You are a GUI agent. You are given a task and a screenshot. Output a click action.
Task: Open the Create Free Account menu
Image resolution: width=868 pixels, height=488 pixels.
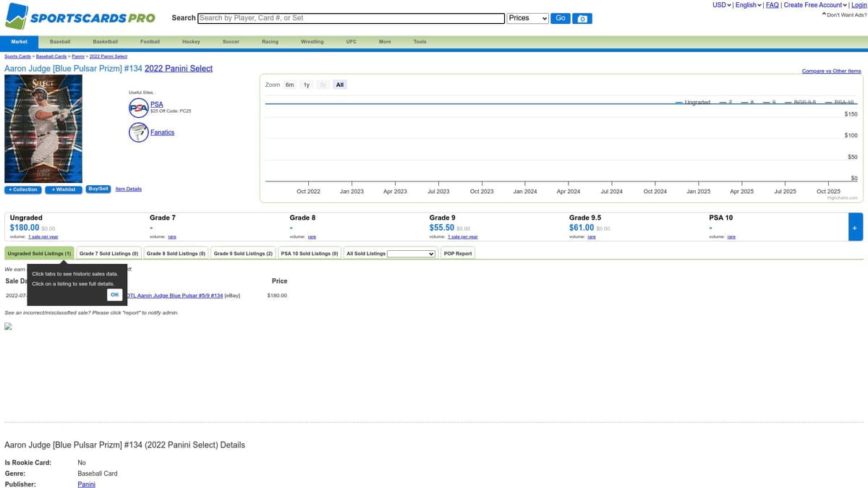click(x=815, y=5)
